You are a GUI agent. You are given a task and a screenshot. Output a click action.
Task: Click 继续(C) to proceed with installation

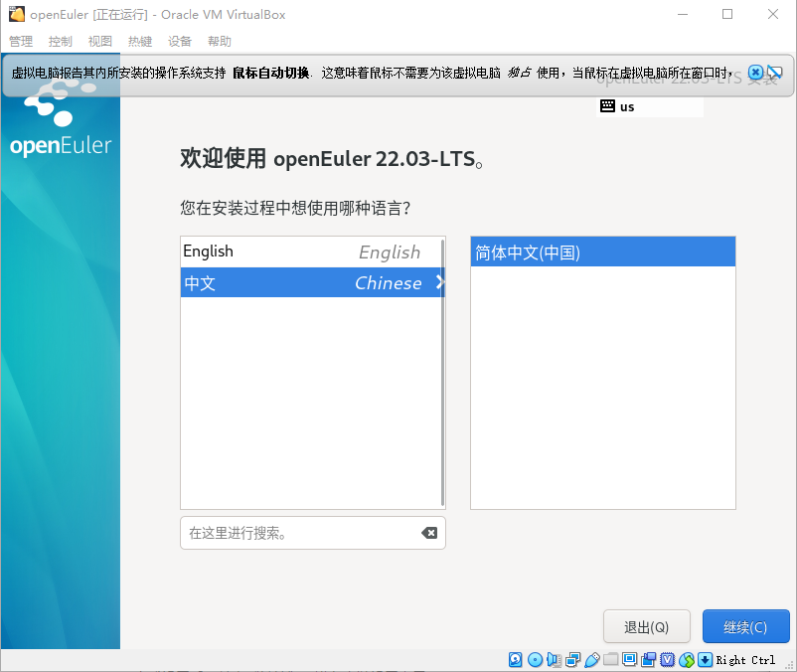click(745, 626)
